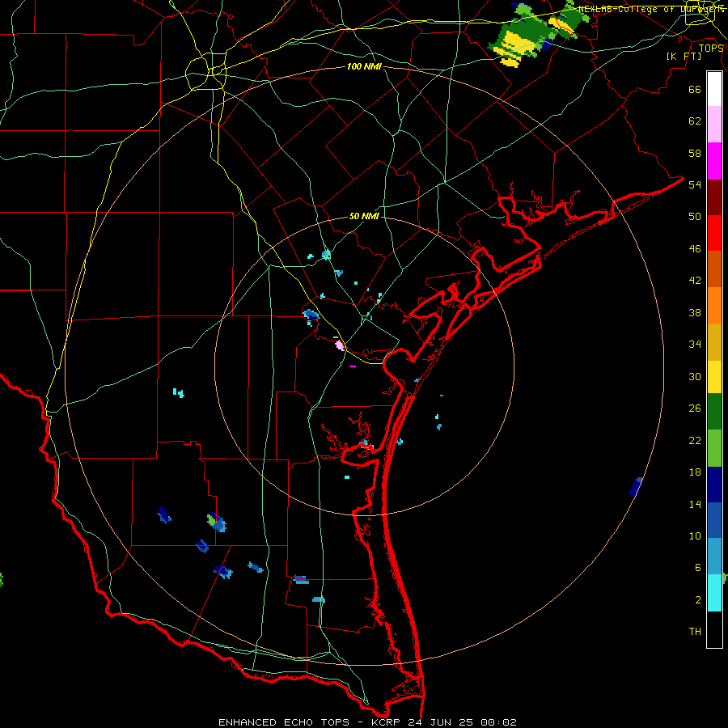
Task: Click the NEXLAB-College of DuPage credit text
Action: click(651, 9)
